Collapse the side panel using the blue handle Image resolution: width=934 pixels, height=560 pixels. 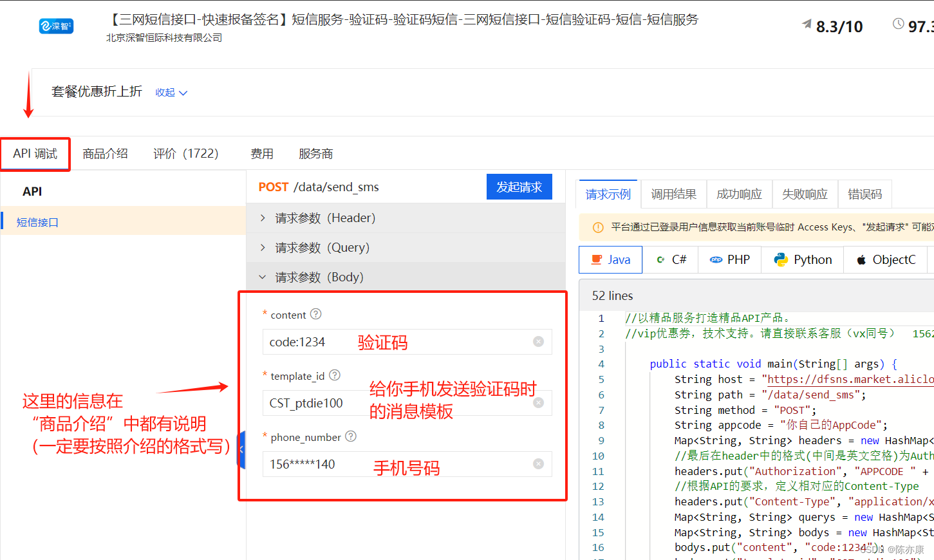241,449
